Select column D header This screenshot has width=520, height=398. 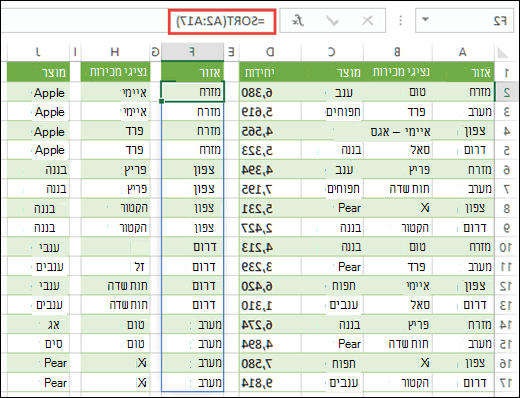click(x=270, y=52)
